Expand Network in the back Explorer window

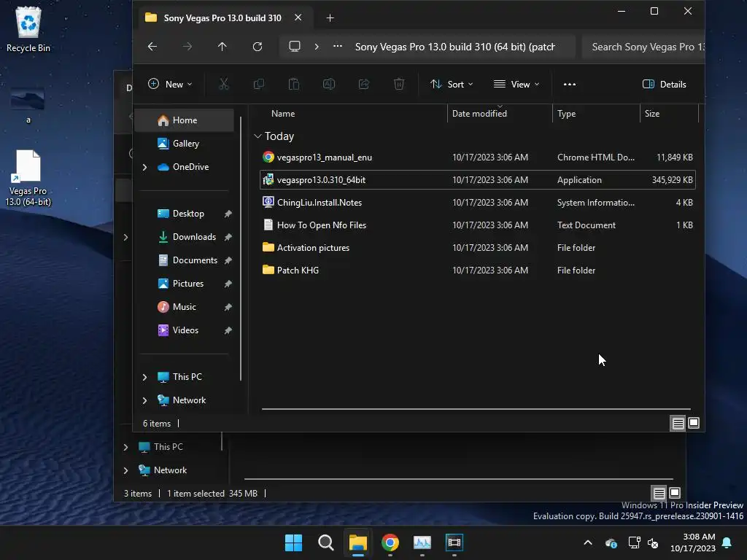click(x=125, y=470)
